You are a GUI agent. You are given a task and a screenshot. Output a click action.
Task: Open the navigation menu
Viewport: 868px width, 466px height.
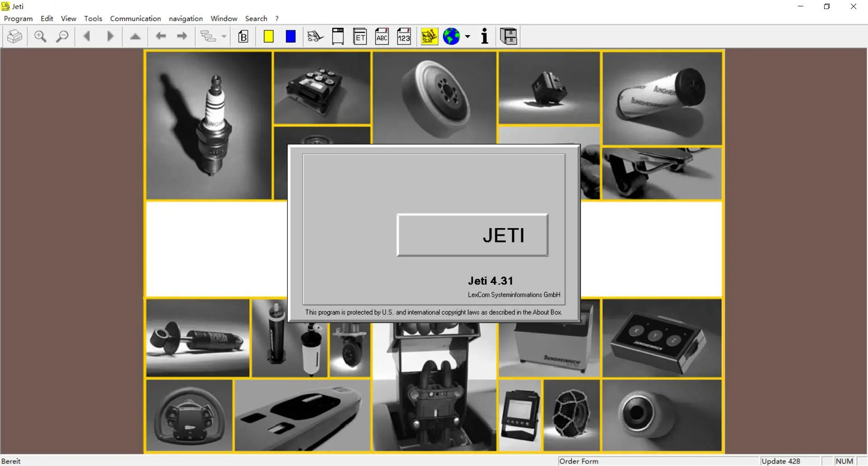point(186,19)
